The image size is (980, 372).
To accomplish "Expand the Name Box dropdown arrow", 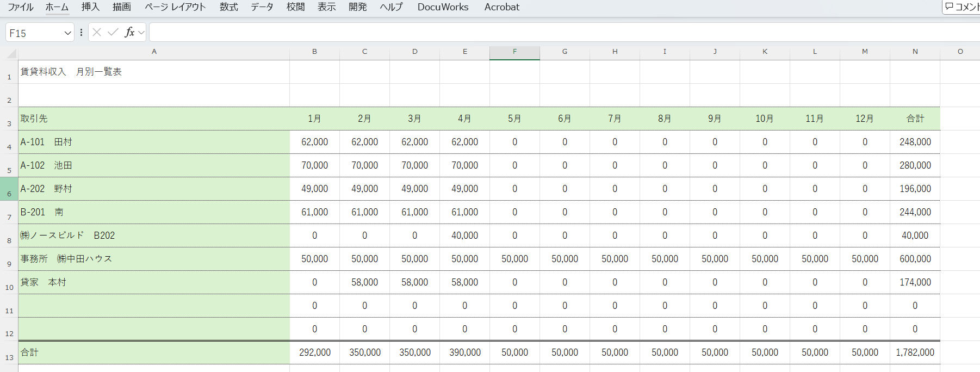I will pyautogui.click(x=67, y=33).
